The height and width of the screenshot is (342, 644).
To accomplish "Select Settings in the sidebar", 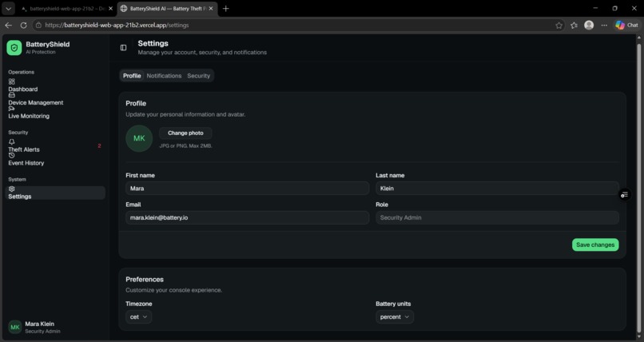I will (x=55, y=193).
